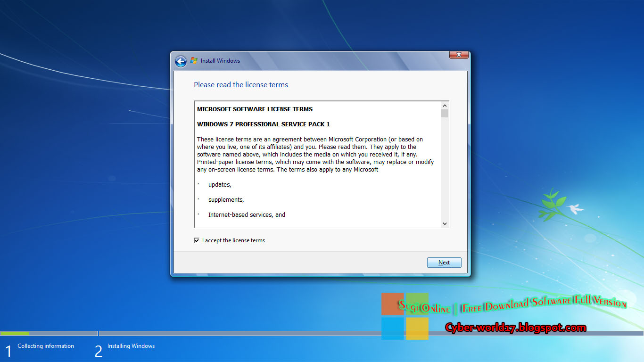Click the Next button

(x=444, y=263)
